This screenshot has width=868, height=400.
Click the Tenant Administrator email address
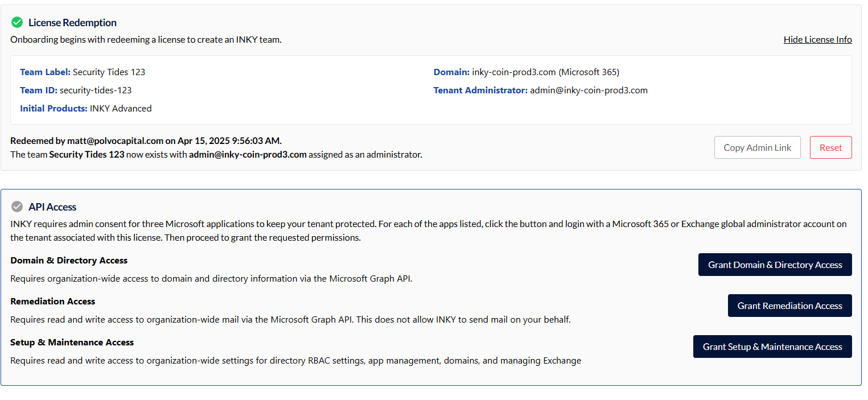[589, 90]
